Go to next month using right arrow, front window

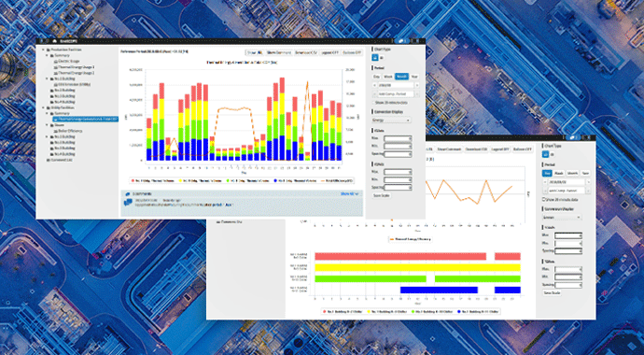pos(417,85)
